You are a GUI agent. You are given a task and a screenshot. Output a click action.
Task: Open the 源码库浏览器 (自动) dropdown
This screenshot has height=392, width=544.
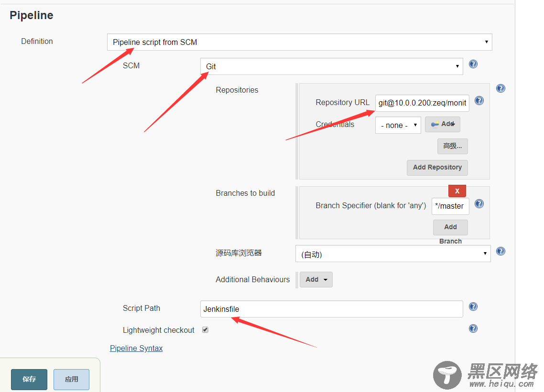[x=393, y=254]
